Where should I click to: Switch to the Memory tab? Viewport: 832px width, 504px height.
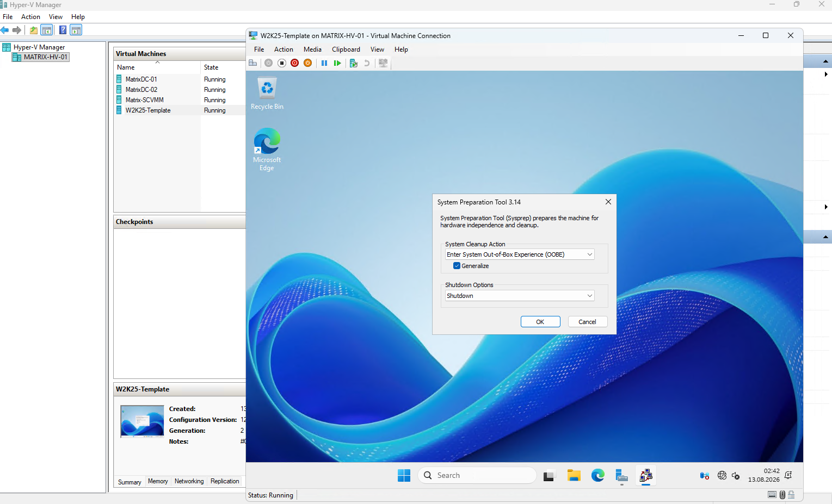(158, 481)
